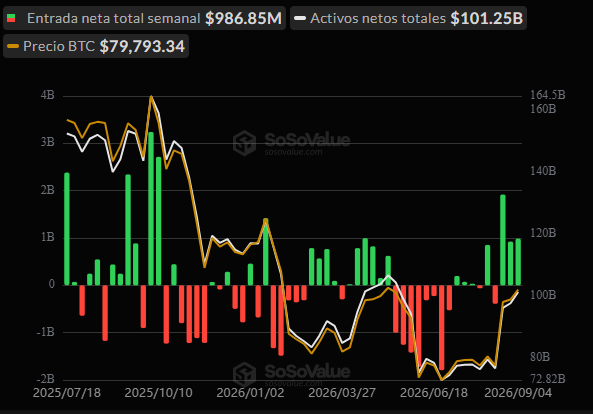Click the 0 left axis label
The image size is (593, 414).
point(52,284)
